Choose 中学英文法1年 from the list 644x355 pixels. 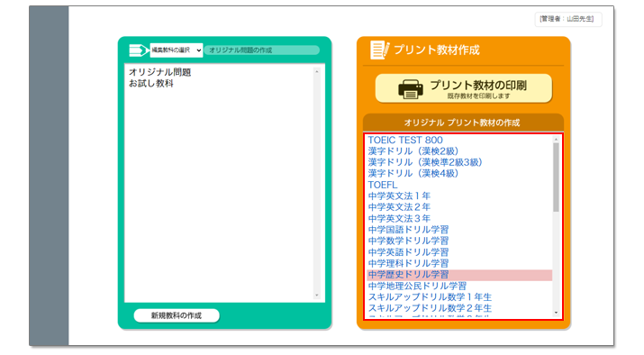(x=399, y=196)
